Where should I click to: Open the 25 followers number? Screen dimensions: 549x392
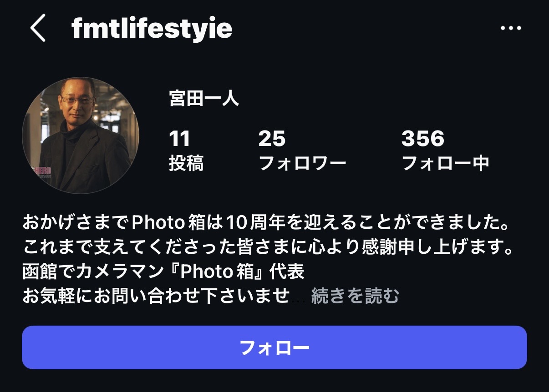[272, 139]
